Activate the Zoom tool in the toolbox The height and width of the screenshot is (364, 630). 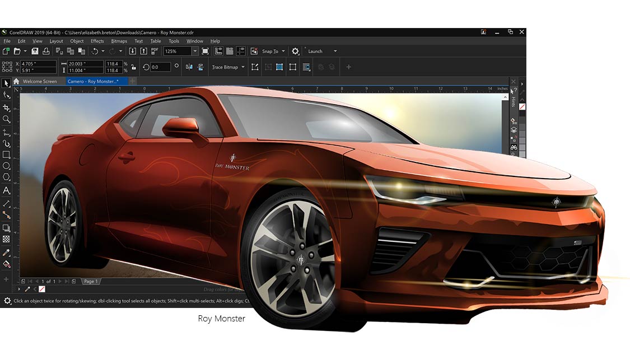click(6, 119)
